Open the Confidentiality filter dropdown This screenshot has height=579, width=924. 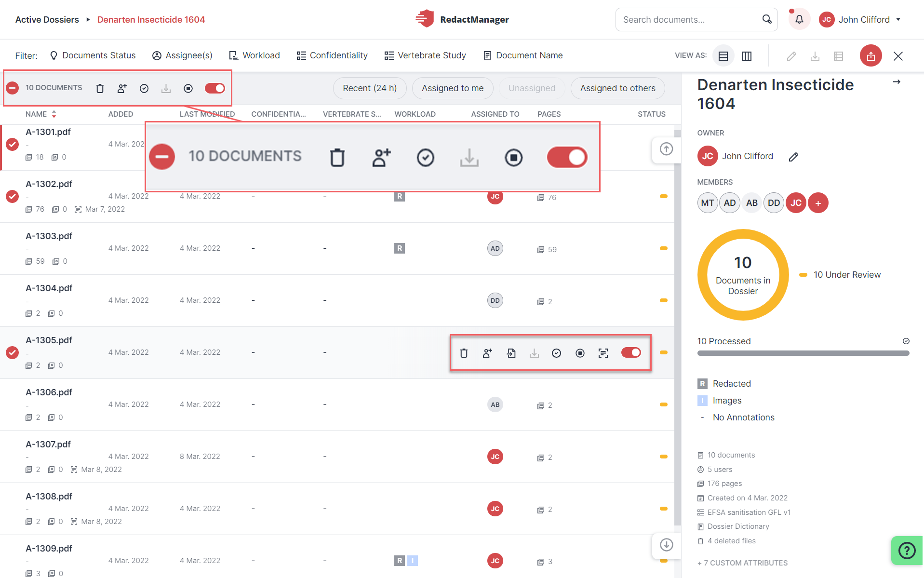coord(332,55)
